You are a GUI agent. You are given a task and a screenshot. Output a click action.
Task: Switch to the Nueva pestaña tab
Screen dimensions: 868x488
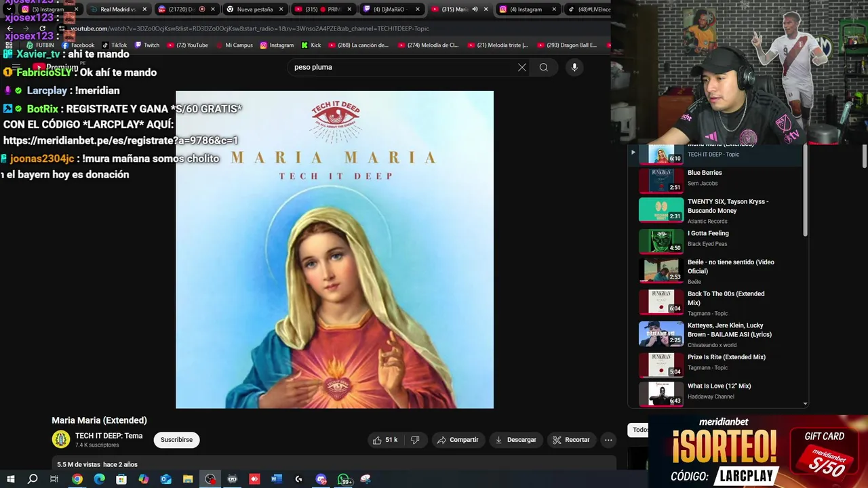255,9
